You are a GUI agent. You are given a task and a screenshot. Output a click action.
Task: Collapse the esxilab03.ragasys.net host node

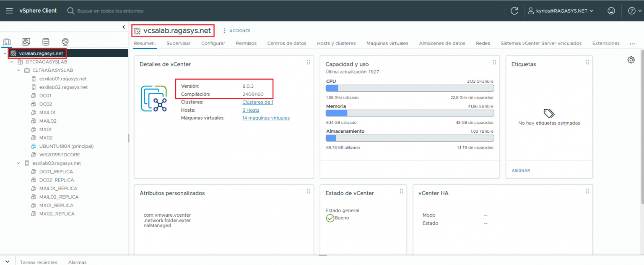coord(18,163)
